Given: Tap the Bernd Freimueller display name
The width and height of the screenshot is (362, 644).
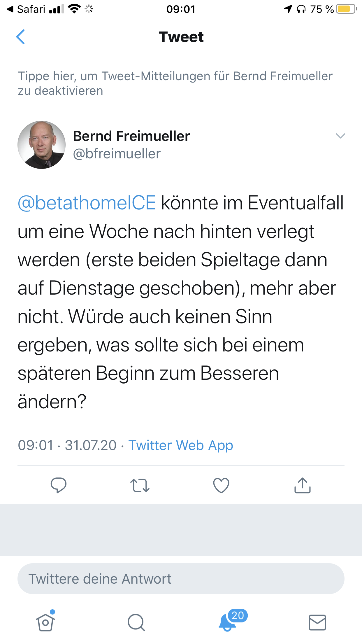Looking at the screenshot, I should [x=131, y=136].
